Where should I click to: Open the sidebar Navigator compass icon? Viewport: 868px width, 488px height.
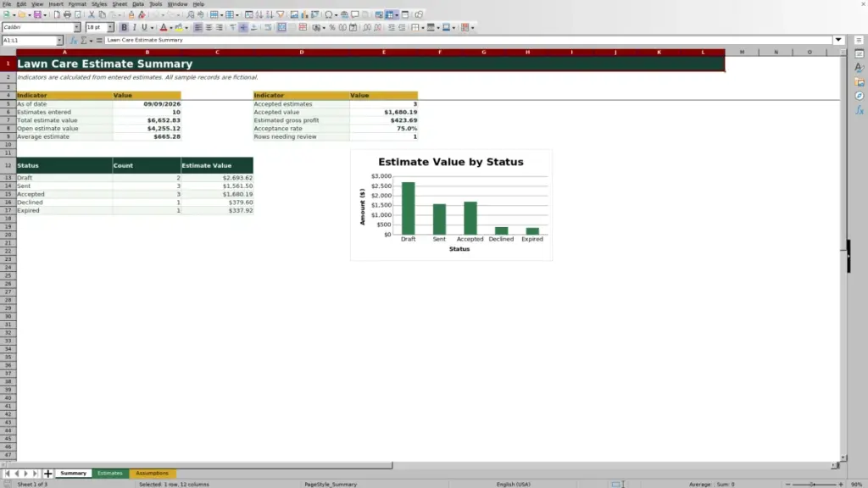860,97
